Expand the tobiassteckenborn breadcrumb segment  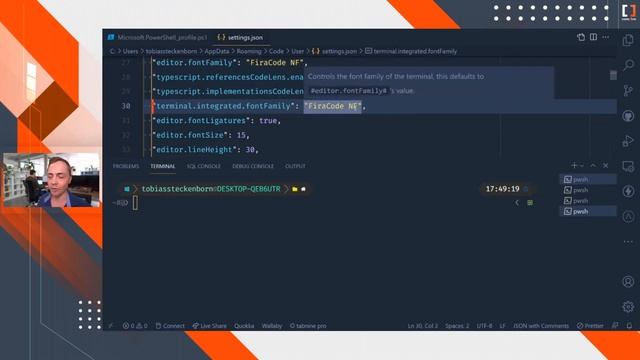(171, 51)
